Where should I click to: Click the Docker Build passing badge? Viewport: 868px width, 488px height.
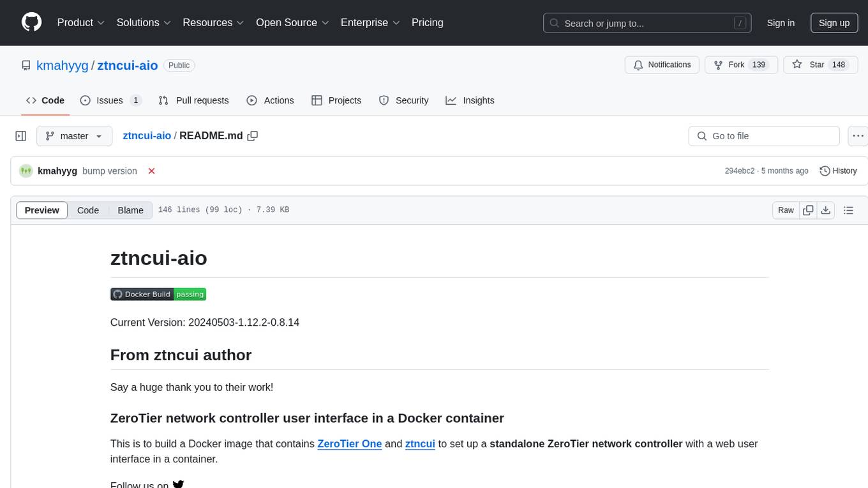tap(158, 294)
